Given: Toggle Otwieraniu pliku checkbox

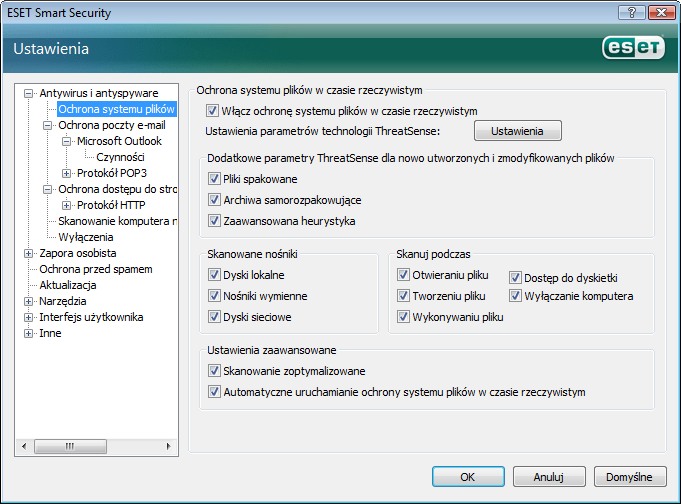Looking at the screenshot, I should pos(403,275).
